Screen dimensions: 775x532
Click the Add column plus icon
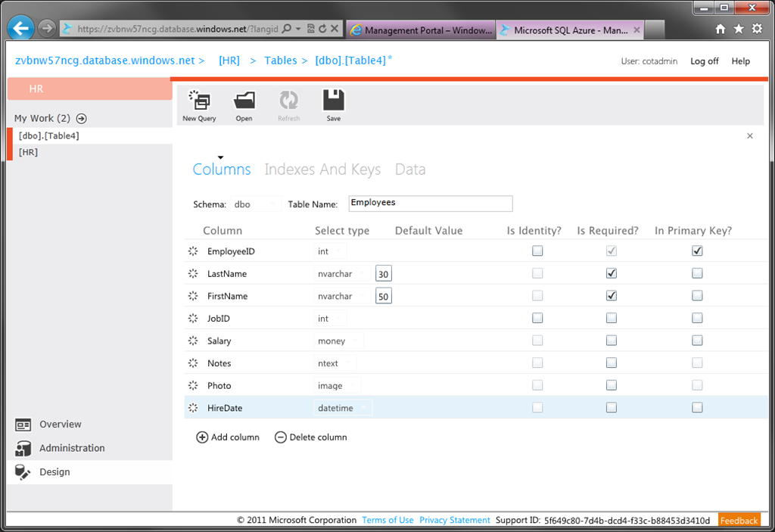point(201,437)
